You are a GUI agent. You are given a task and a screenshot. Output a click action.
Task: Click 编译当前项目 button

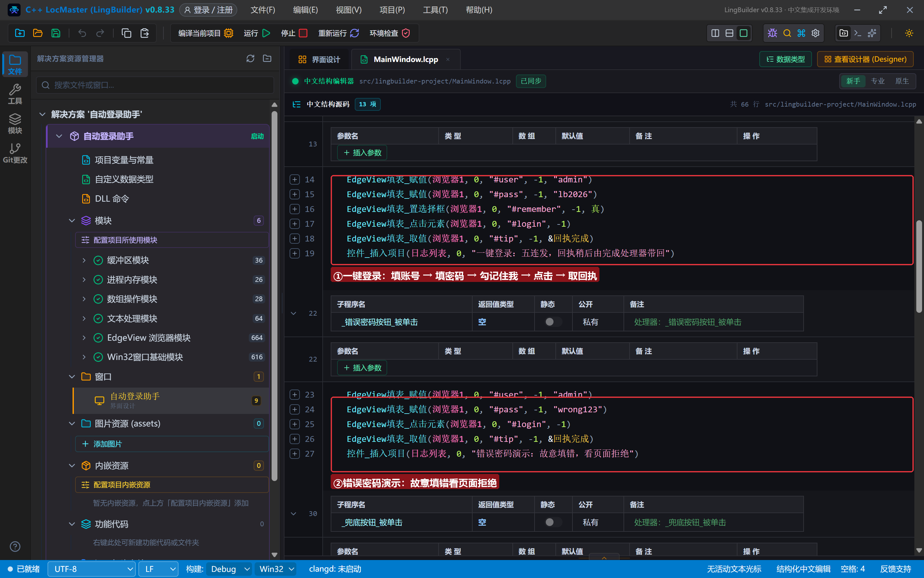point(206,33)
